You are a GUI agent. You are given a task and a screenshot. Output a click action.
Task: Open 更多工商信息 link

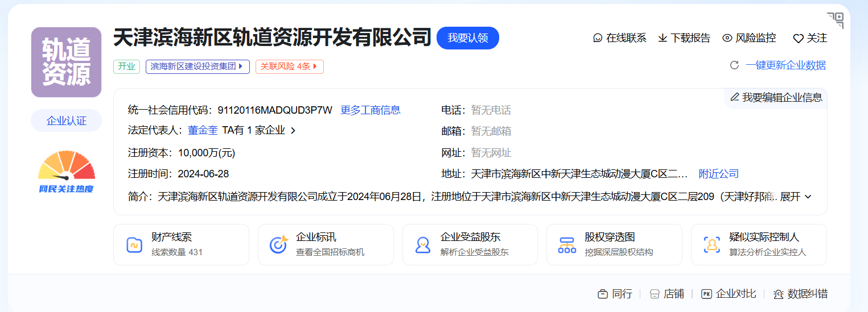click(x=371, y=110)
